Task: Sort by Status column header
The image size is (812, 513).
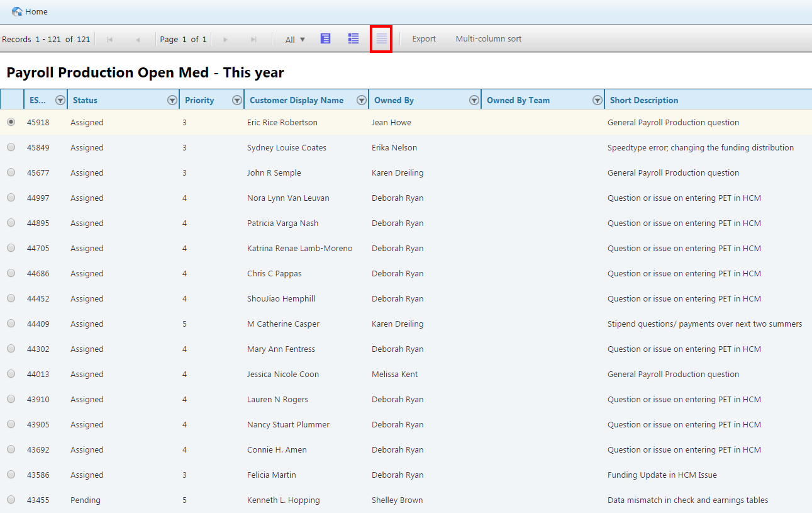Action: click(x=85, y=100)
